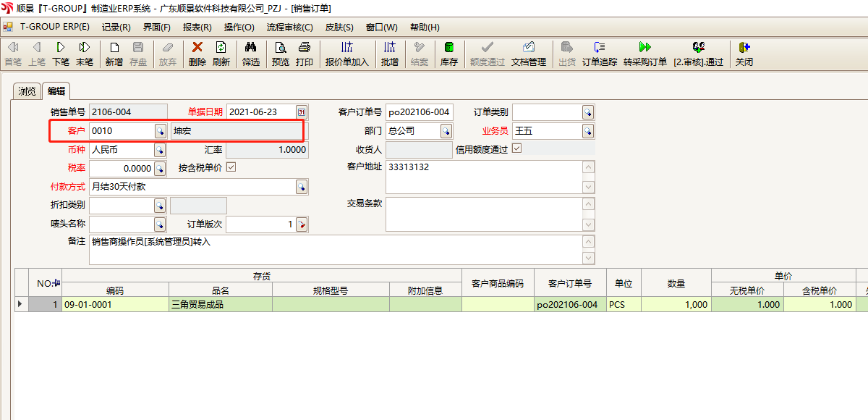Viewport: 868px width, 420px height.
Task: Expand the 业务员 selection dropdown
Action: click(588, 131)
